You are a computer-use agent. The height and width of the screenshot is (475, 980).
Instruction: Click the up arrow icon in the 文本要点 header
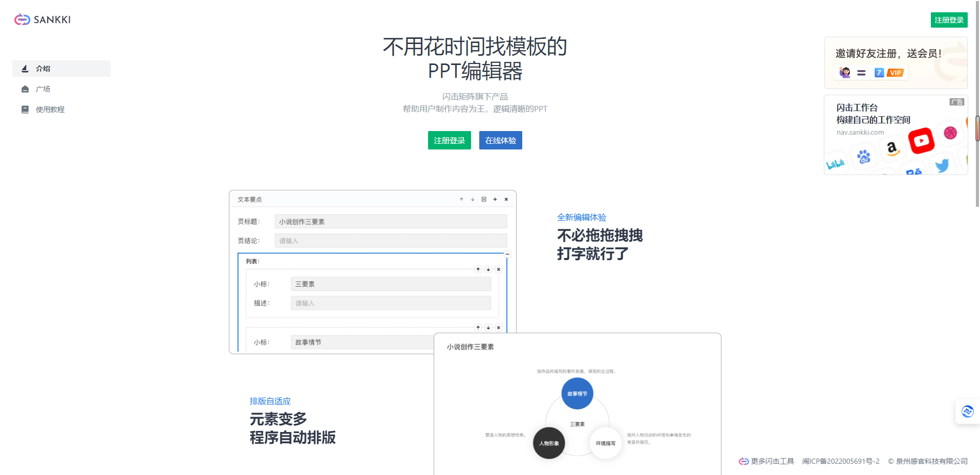[x=461, y=199]
